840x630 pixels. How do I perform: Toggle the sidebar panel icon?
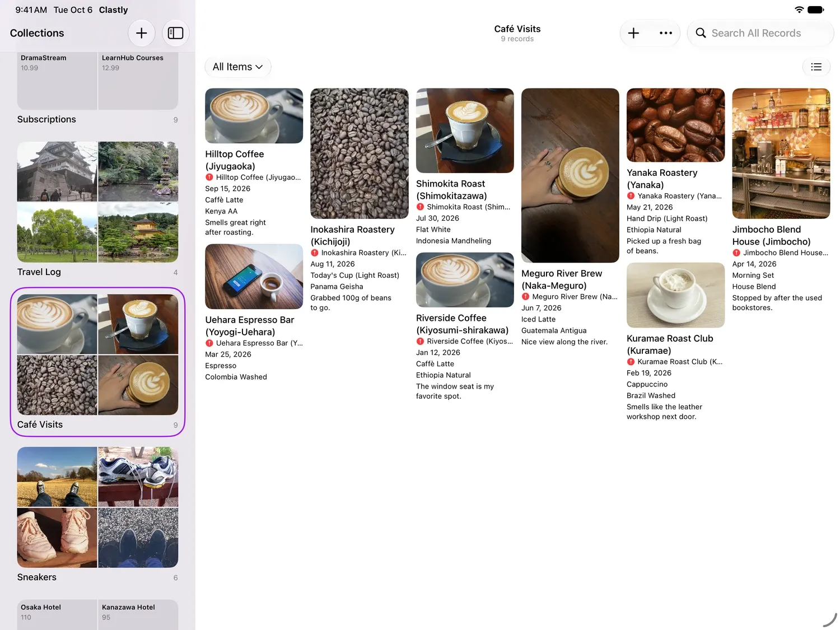(x=176, y=33)
